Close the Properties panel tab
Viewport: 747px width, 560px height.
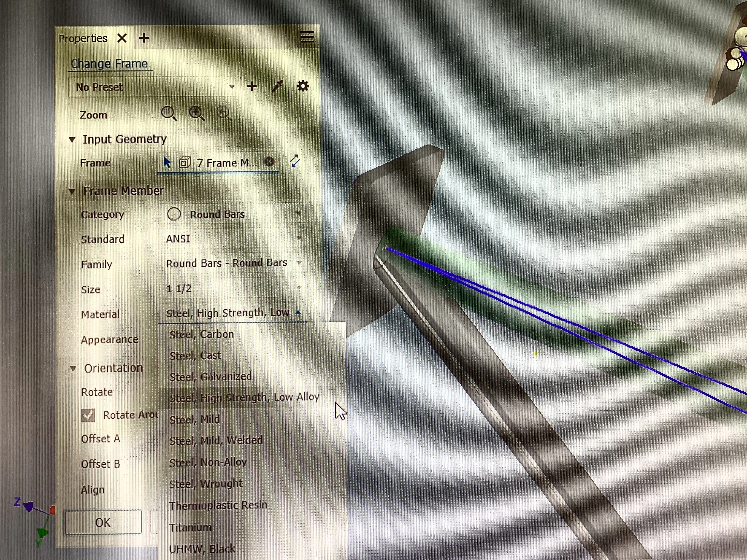(122, 38)
